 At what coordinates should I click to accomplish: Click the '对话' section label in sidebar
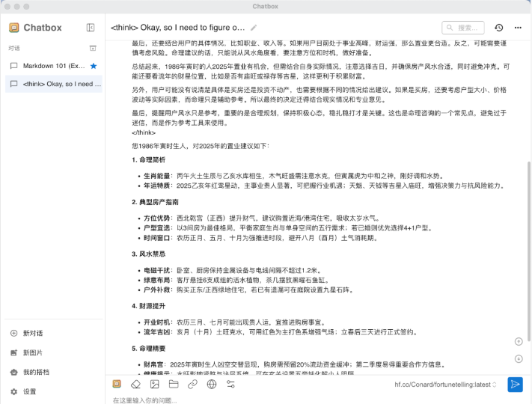coord(14,48)
